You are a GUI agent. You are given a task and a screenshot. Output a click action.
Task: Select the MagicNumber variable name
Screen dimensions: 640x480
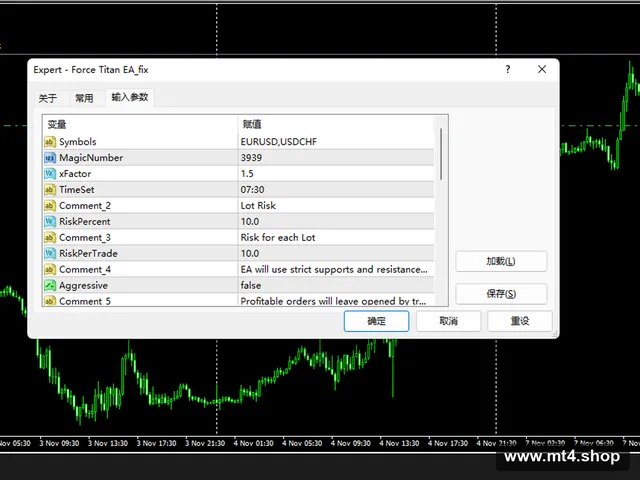pyautogui.click(x=91, y=158)
